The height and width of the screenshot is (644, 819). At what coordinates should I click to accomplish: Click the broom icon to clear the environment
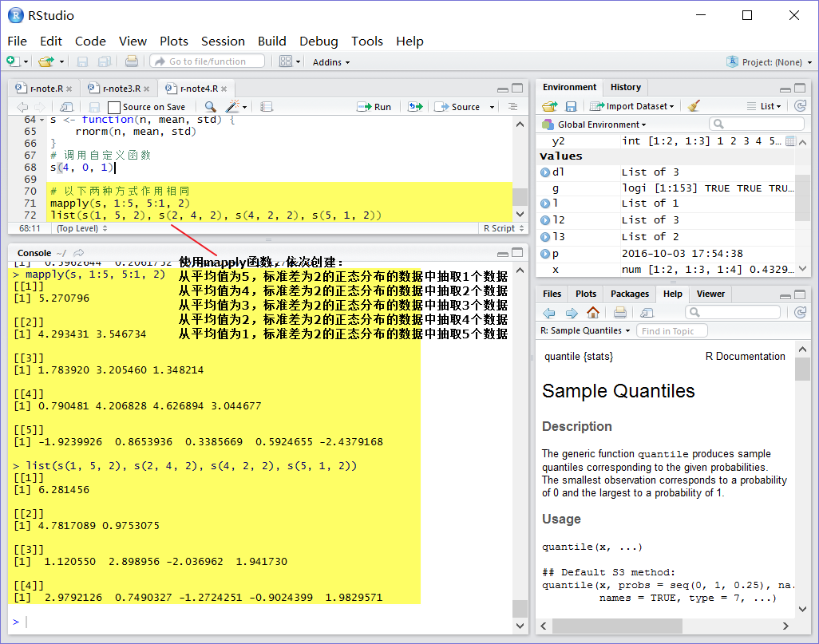pyautogui.click(x=694, y=106)
